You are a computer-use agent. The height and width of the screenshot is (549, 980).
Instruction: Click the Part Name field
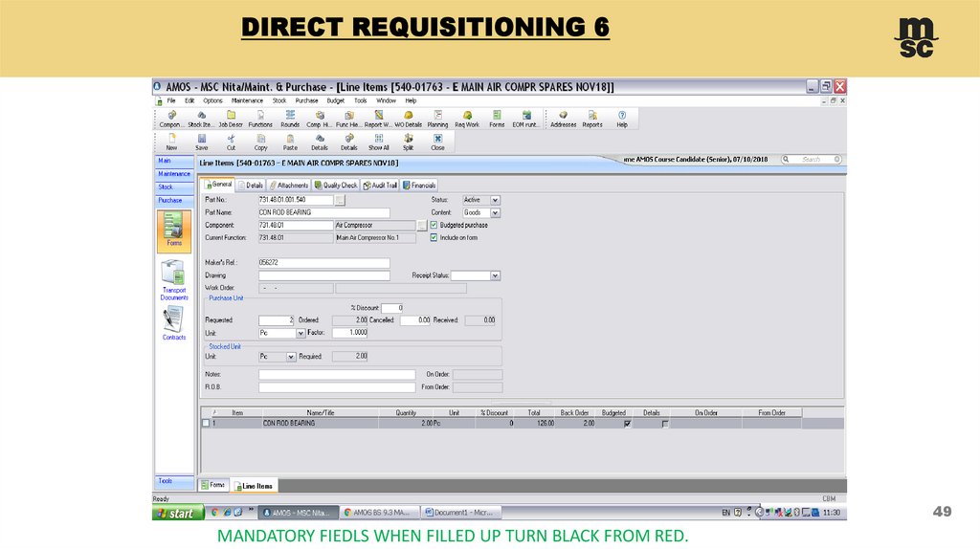click(323, 212)
